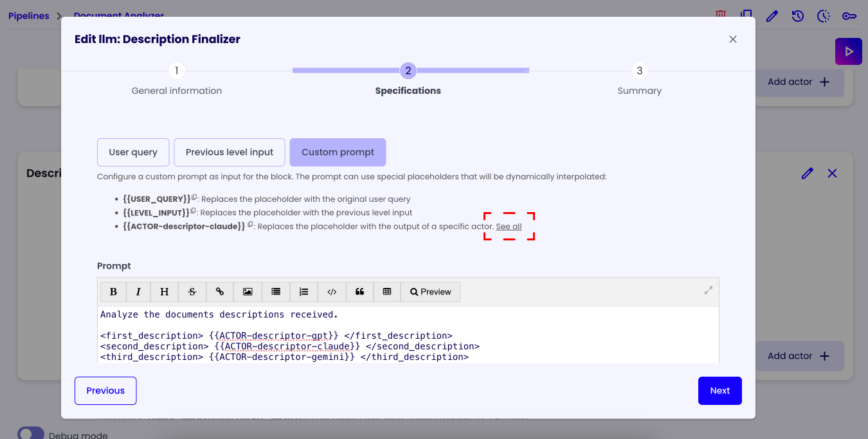Viewport: 868px width, 439px height.
Task: Copy the {{LEVEL_INPUT}} placeholder
Action: [x=193, y=211]
